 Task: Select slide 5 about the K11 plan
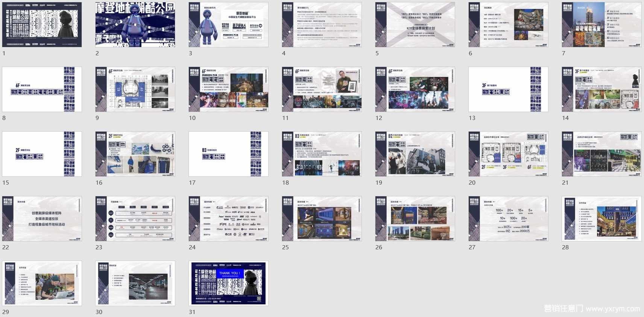coord(415,25)
